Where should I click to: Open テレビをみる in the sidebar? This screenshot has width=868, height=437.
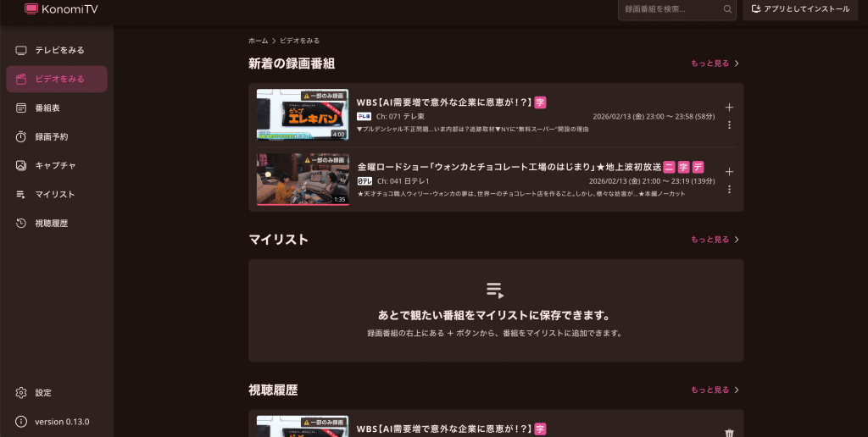[x=58, y=50]
